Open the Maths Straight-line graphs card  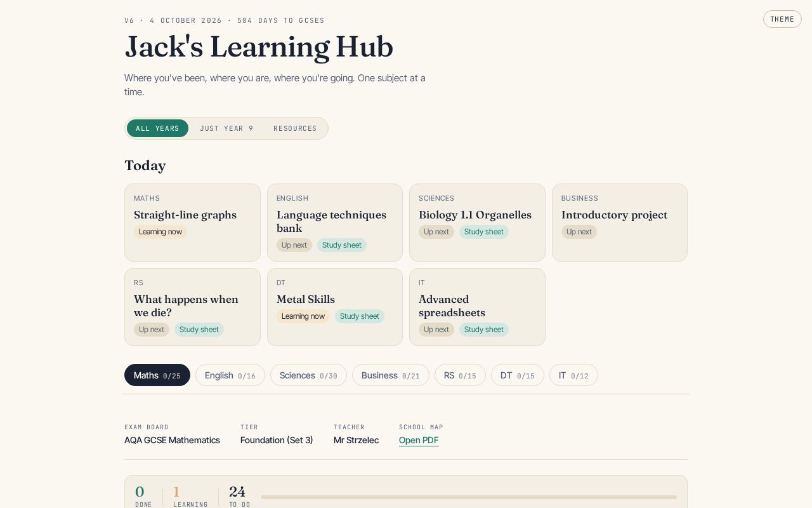[192, 222]
